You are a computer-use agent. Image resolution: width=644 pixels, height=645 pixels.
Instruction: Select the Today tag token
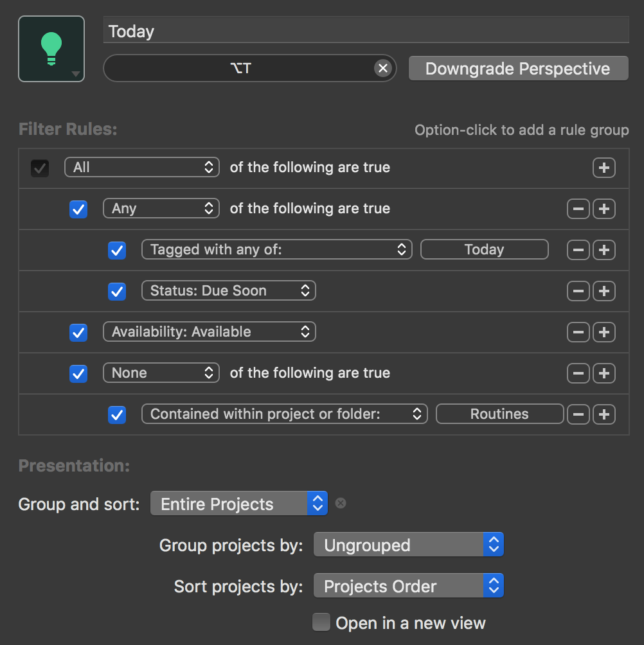[484, 250]
